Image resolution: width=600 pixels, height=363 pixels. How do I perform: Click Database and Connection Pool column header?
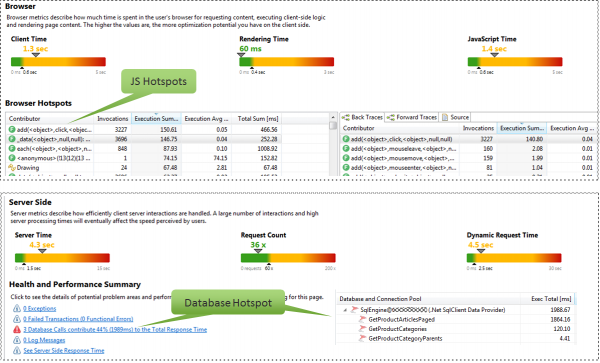point(428,299)
